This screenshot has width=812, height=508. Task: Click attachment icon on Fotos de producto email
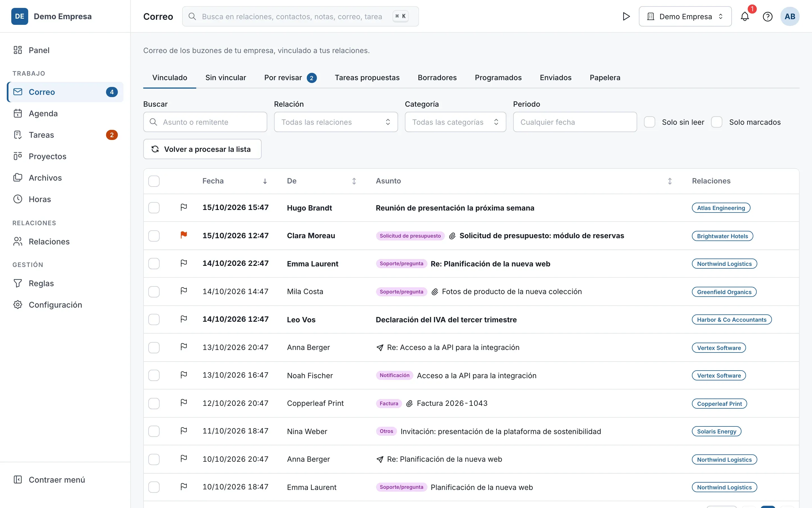(434, 292)
